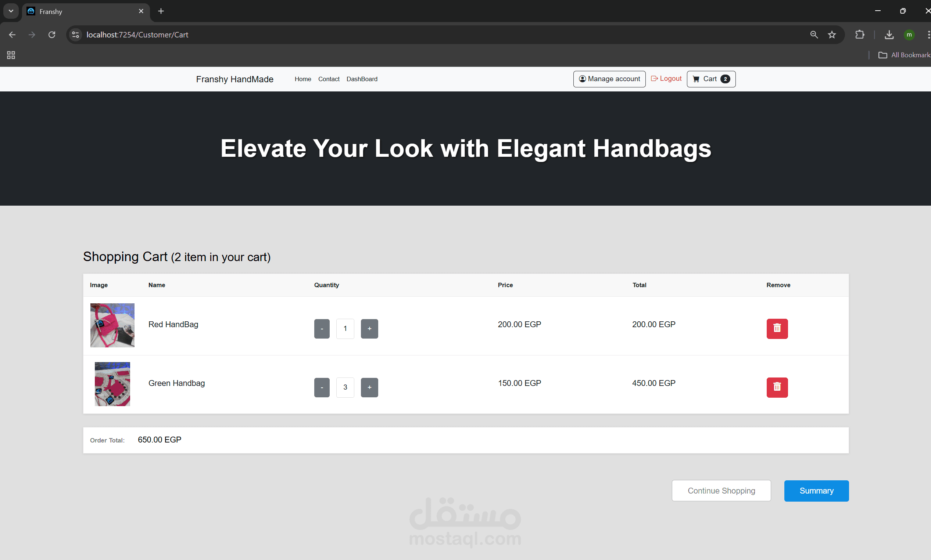Open the DashBoard nav link
931x560 pixels.
pyautogui.click(x=361, y=79)
